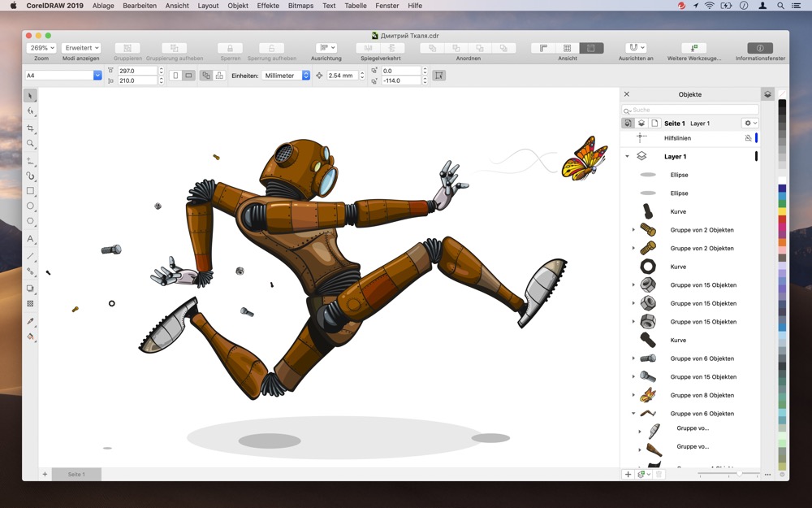Click the no-color swatch atop palette
Viewport: 812px width, 508px height.
[x=782, y=94]
